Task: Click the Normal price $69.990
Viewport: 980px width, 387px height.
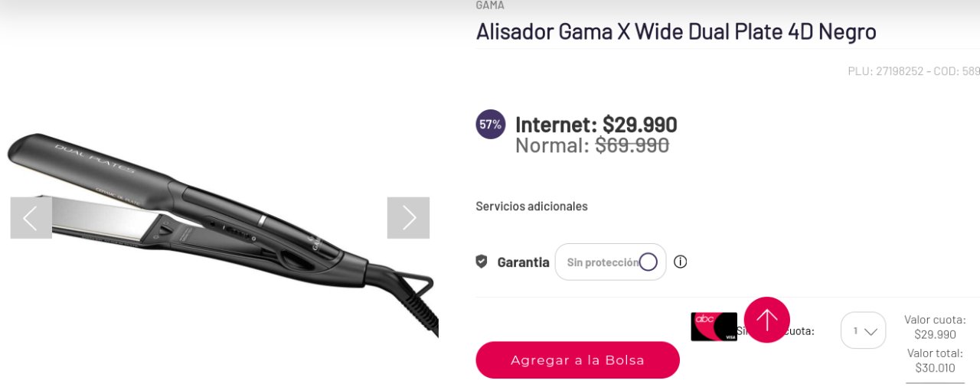Action: pos(592,145)
